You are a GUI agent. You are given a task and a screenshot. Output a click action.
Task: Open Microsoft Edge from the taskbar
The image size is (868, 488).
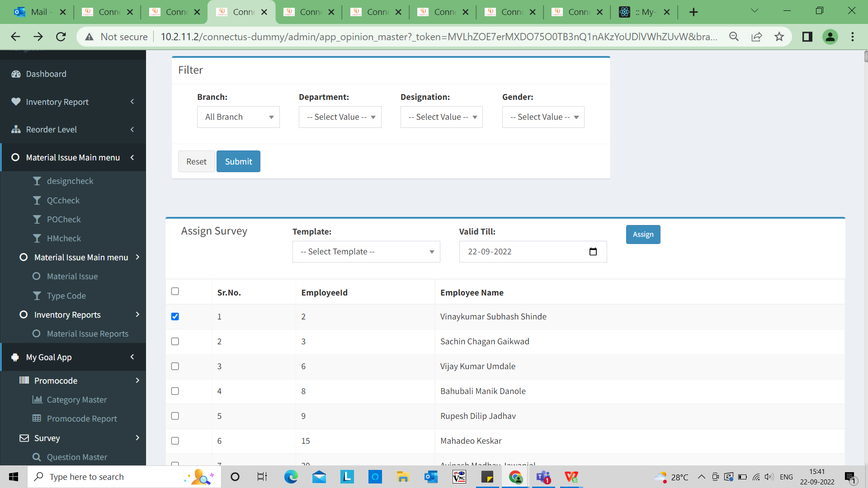[x=291, y=477]
